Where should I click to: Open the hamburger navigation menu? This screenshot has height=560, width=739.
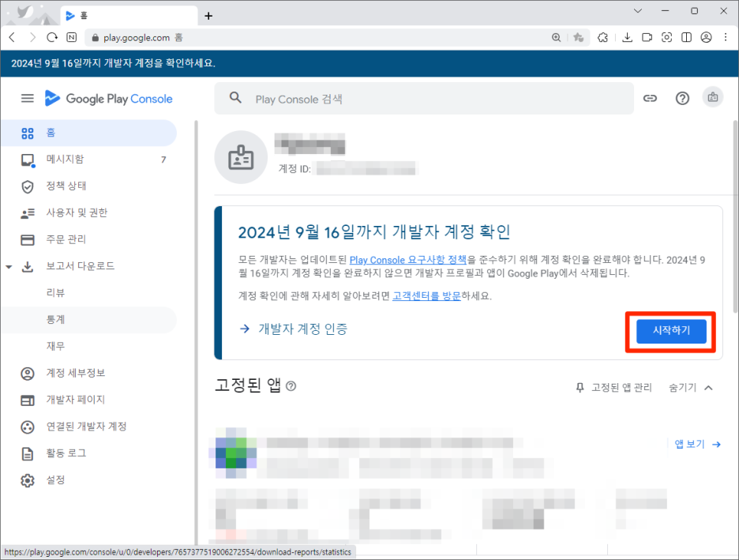tap(28, 98)
